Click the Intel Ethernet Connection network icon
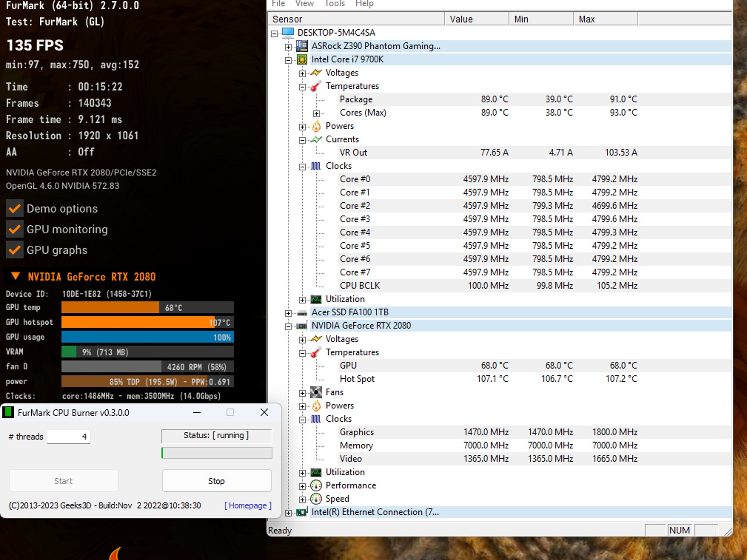Image resolution: width=747 pixels, height=560 pixels. click(302, 512)
